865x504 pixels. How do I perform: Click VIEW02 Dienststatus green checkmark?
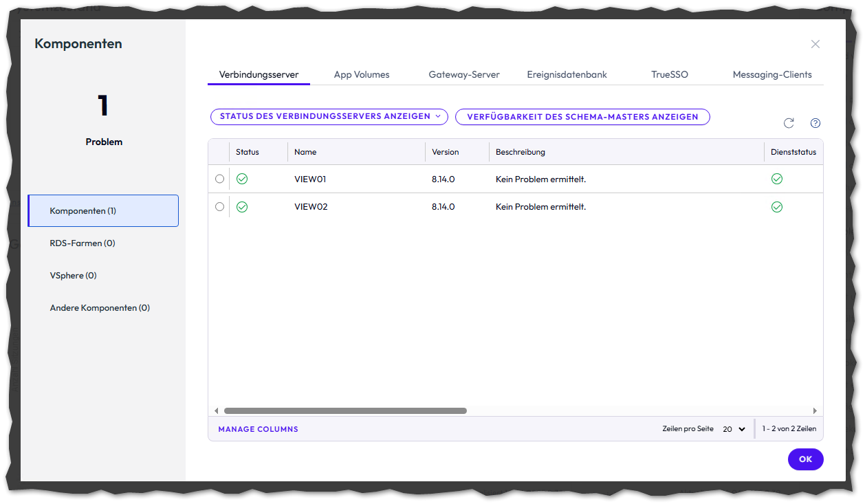(777, 207)
